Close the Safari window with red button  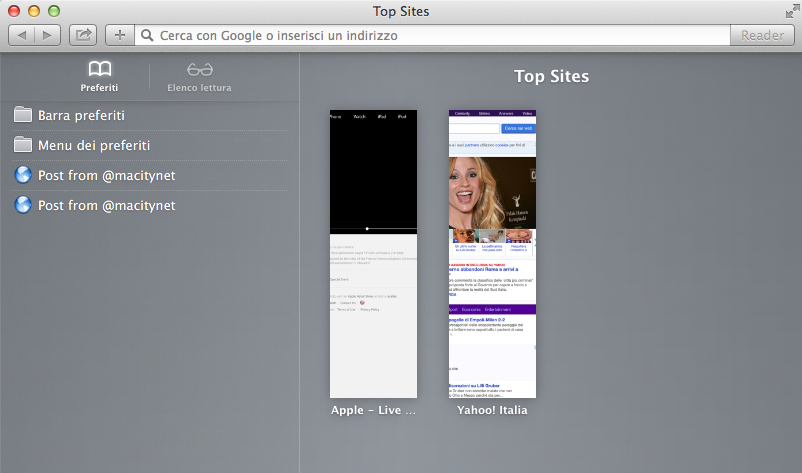pyautogui.click(x=14, y=11)
